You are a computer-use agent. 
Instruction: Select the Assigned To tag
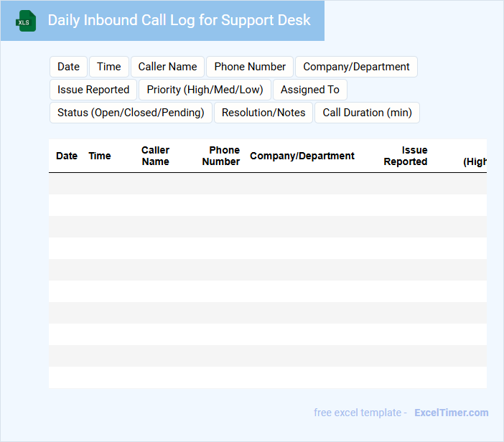click(309, 90)
